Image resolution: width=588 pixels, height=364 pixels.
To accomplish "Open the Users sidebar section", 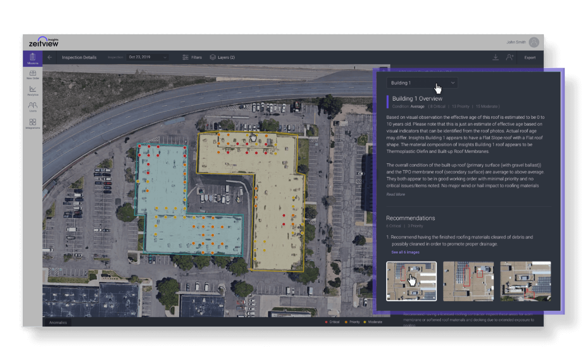I will (x=32, y=107).
